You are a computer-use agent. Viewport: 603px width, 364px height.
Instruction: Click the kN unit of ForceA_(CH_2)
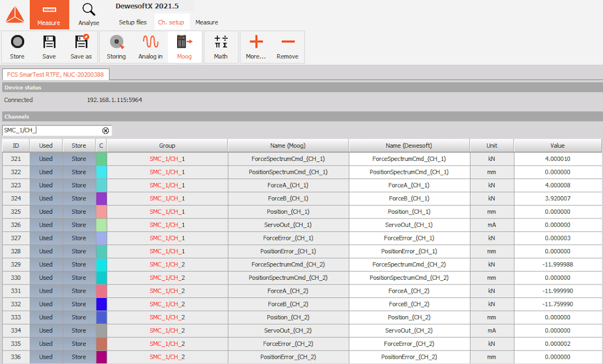492,291
